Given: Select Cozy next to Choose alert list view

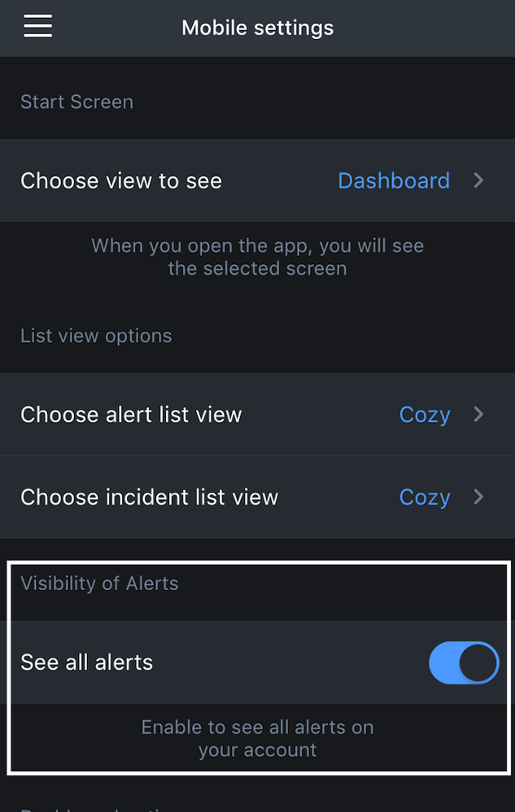Looking at the screenshot, I should coord(425,415).
